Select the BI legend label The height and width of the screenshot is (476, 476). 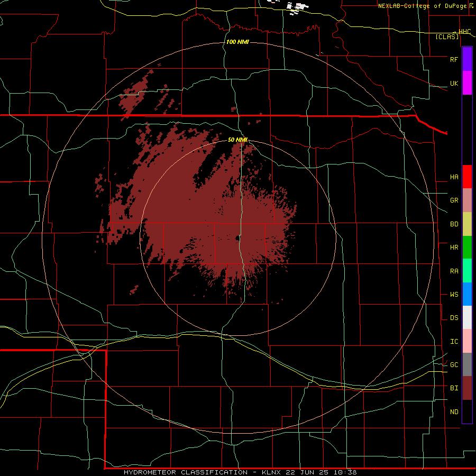[x=454, y=388]
